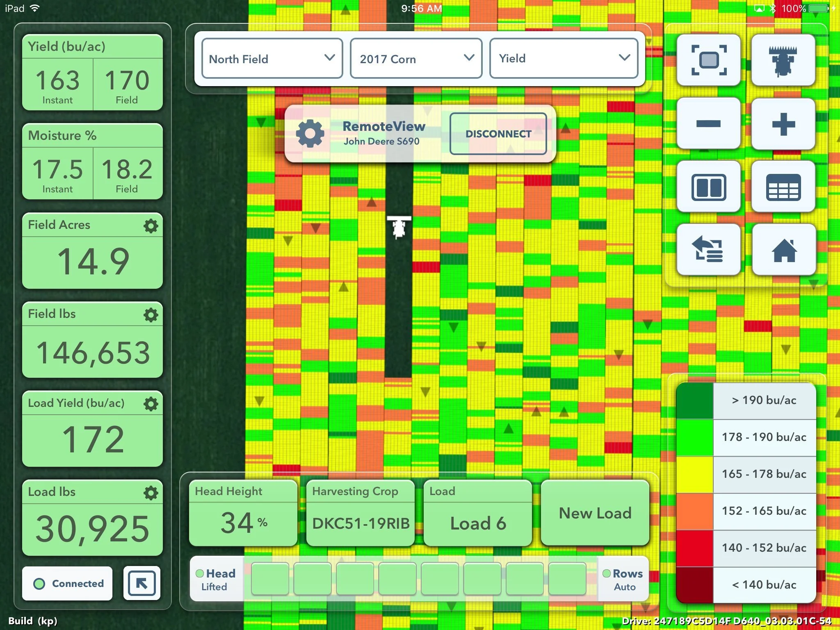This screenshot has height=630, width=840.
Task: Return to the home view
Action: pos(784,250)
